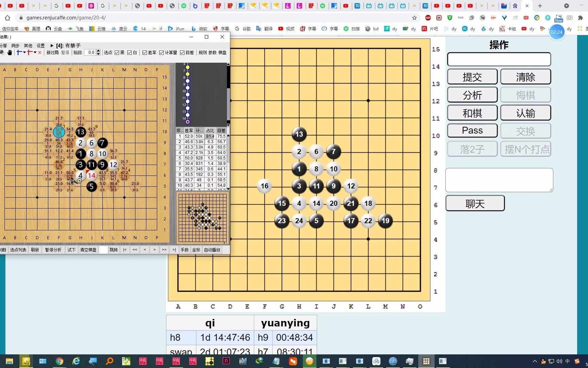The height and width of the screenshot is (368, 588).
Task: Click the stone color toggle icon
Action: point(2,52)
